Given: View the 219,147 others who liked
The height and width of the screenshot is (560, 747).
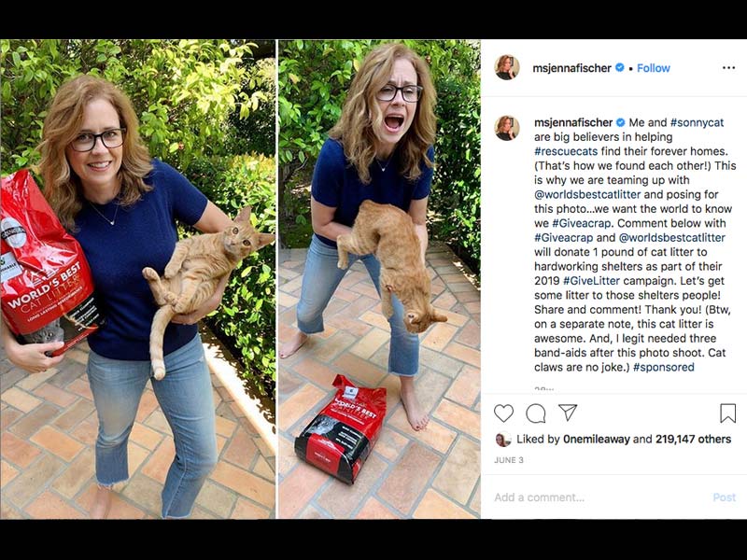Looking at the screenshot, I should (x=693, y=439).
